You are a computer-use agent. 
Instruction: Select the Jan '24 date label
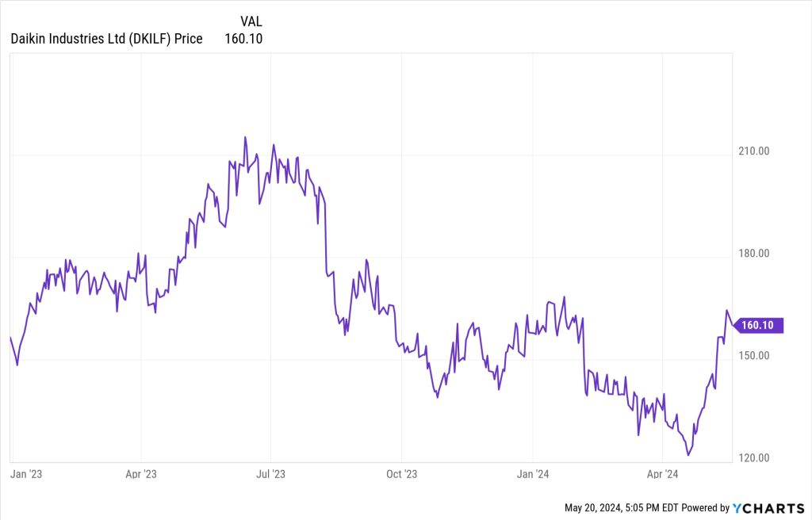(532, 475)
